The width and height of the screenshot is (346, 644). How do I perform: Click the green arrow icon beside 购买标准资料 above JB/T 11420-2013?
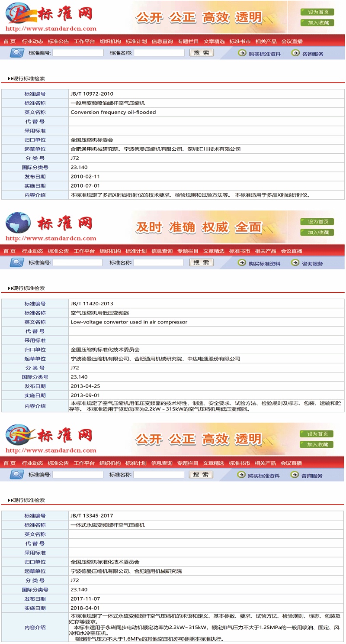[242, 263]
